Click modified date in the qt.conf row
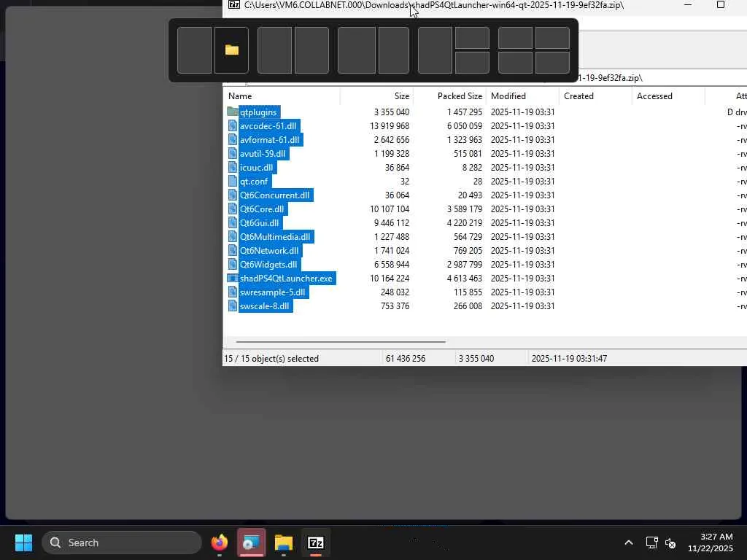747x560 pixels. tap(522, 181)
